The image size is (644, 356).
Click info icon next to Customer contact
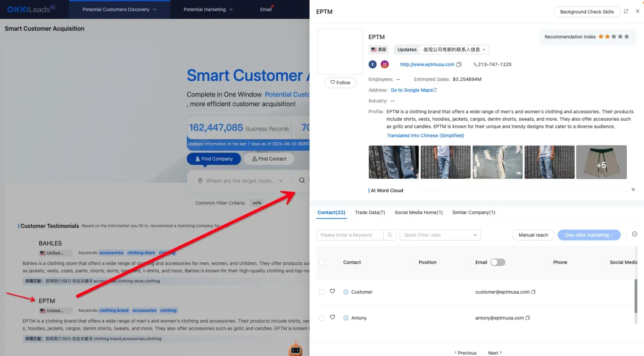point(346,292)
